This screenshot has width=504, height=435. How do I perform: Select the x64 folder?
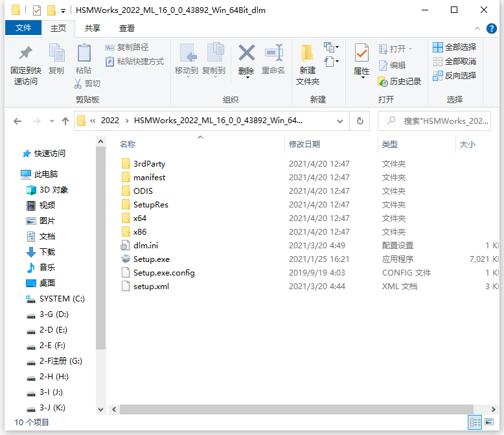pyautogui.click(x=134, y=218)
